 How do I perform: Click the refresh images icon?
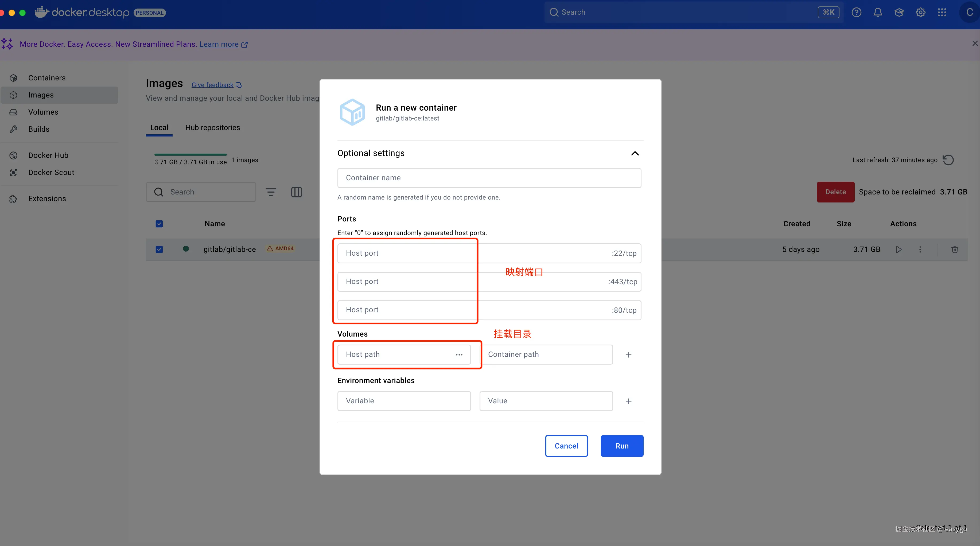pos(948,160)
